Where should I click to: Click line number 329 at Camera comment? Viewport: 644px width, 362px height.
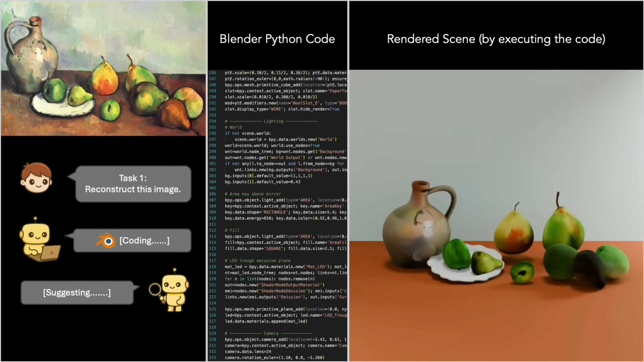coord(212,333)
